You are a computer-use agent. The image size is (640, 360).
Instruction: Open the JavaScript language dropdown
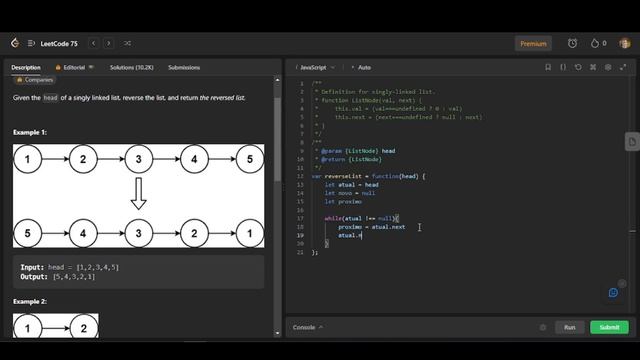click(x=315, y=67)
